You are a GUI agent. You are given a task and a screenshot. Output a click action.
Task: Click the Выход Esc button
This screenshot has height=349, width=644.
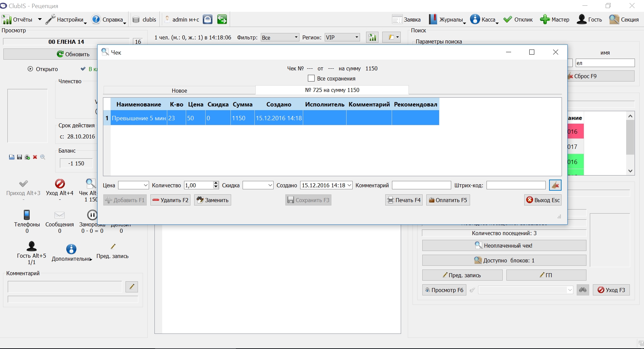click(x=543, y=200)
